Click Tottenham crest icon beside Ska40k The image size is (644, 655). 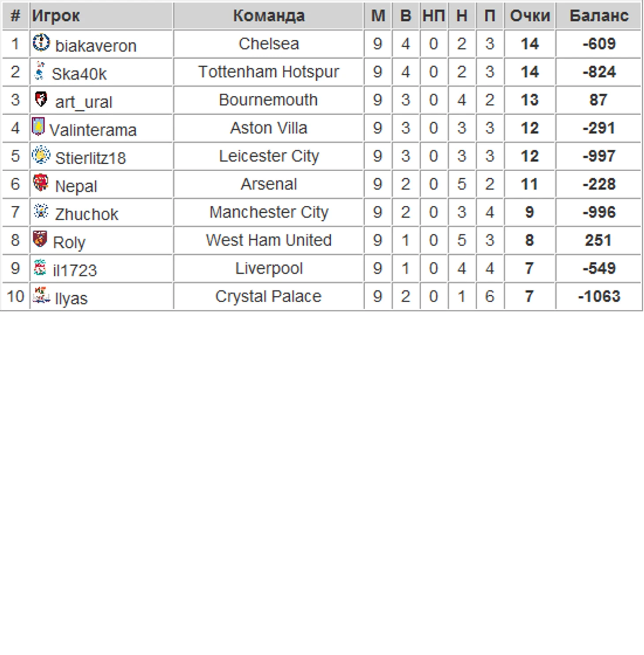[40, 71]
